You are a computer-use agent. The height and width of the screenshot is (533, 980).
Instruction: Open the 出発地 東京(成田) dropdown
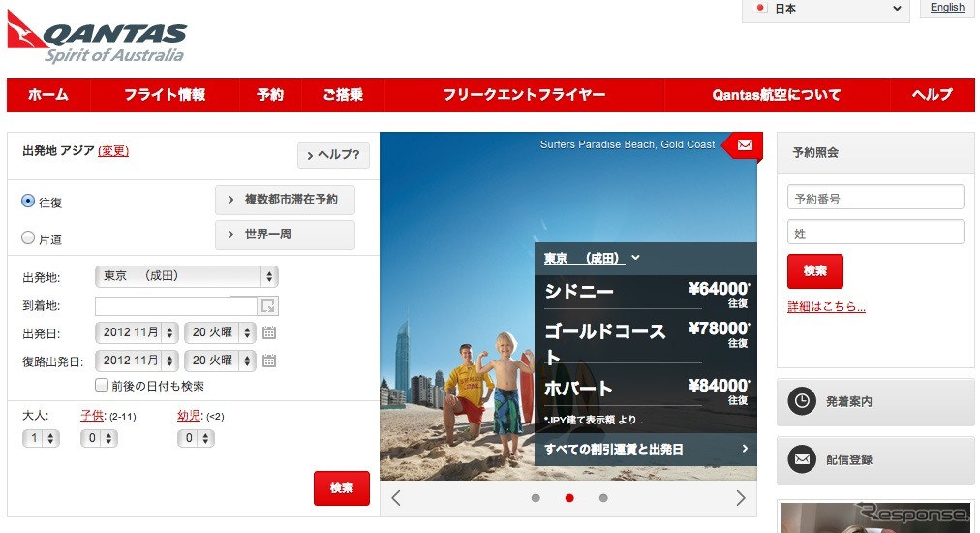click(x=187, y=276)
